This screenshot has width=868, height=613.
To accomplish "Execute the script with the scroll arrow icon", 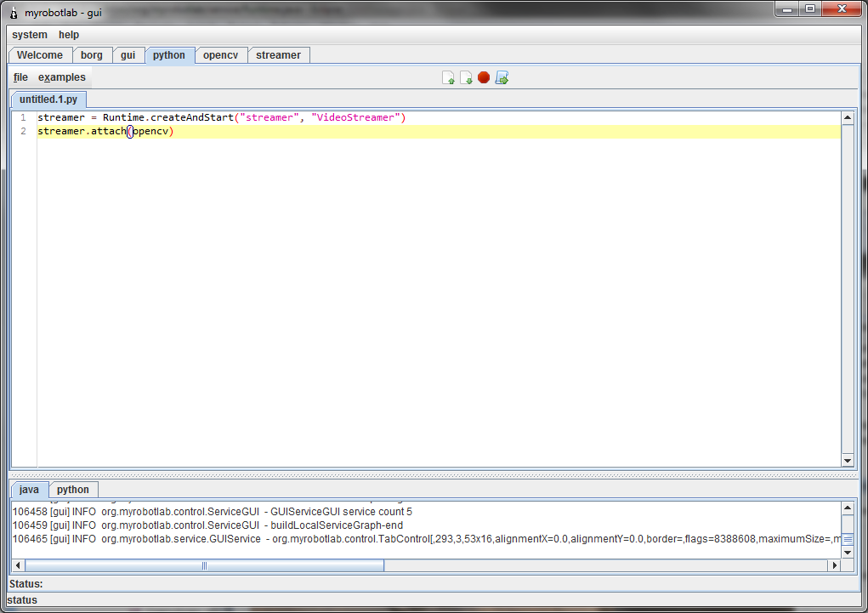I will (x=502, y=77).
